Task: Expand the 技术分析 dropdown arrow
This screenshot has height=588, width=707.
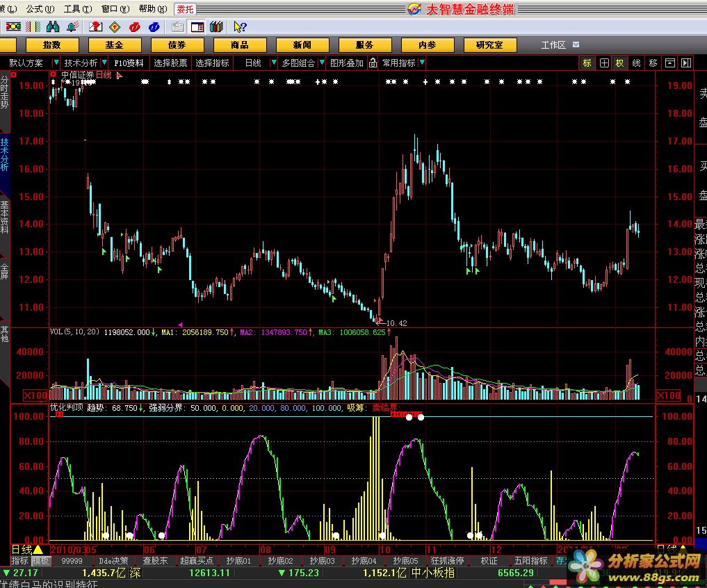Action: coord(104,63)
